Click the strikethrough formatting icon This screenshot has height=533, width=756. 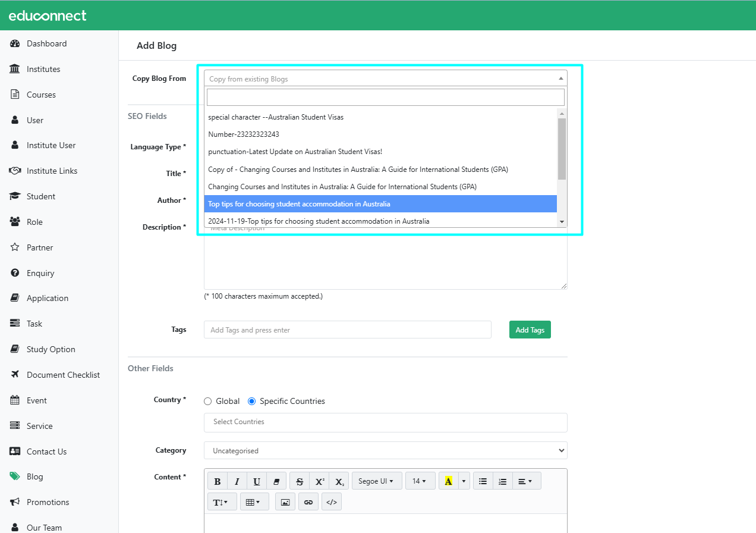click(x=300, y=481)
